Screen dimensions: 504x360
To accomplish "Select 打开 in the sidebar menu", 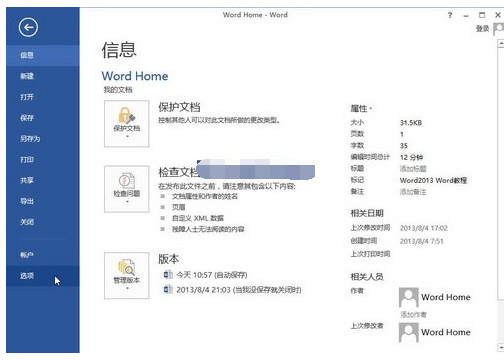I will pyautogui.click(x=27, y=97).
